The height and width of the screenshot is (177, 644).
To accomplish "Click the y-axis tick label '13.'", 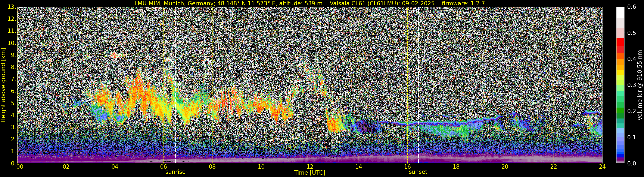I will point(12,7).
